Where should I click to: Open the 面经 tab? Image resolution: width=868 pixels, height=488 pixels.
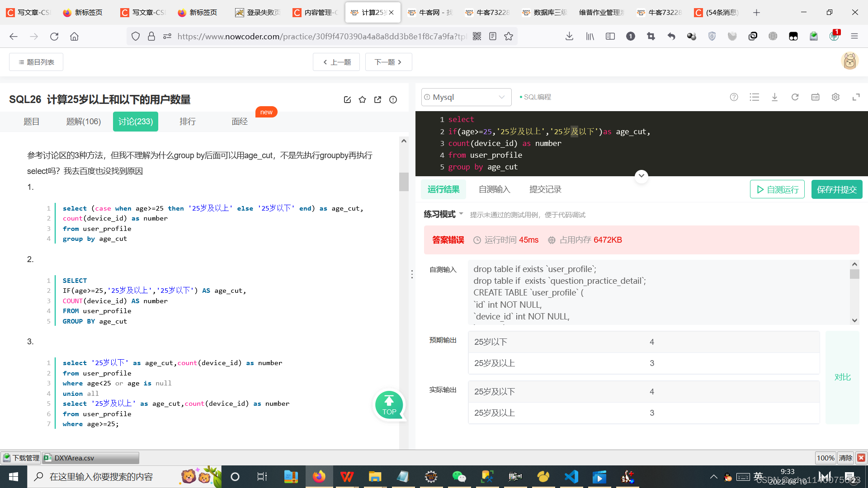pos(240,122)
